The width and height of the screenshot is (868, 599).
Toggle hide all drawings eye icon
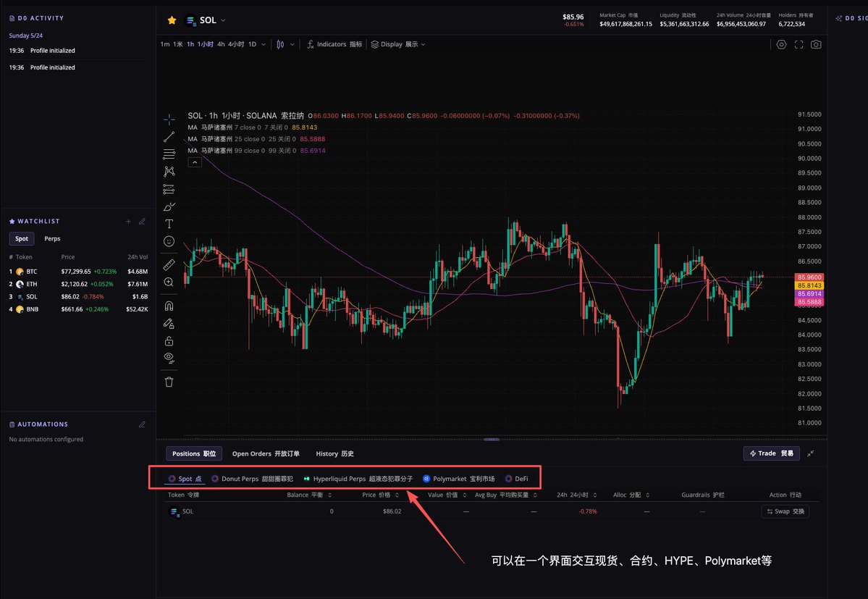coord(169,358)
